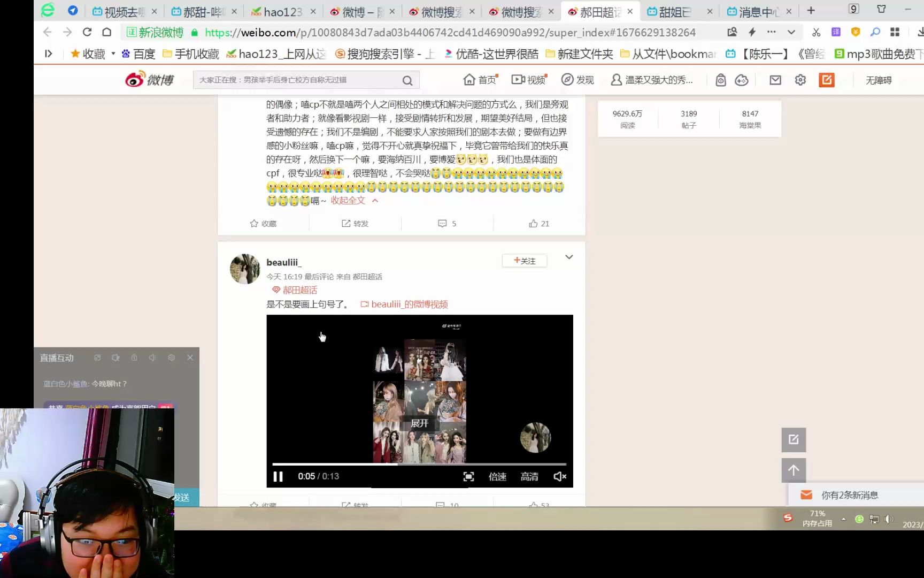This screenshot has width=924, height=578.
Task: Open comments with count 5
Action: (x=447, y=223)
